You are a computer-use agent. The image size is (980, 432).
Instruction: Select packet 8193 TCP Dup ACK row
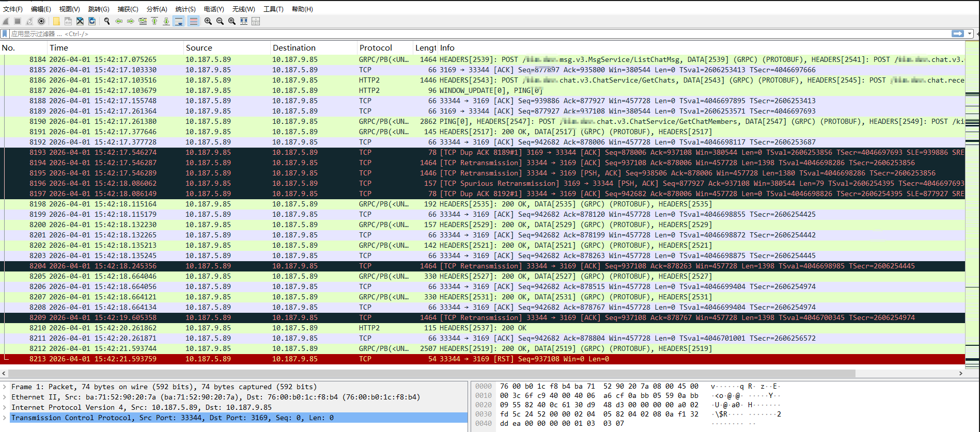pos(483,152)
